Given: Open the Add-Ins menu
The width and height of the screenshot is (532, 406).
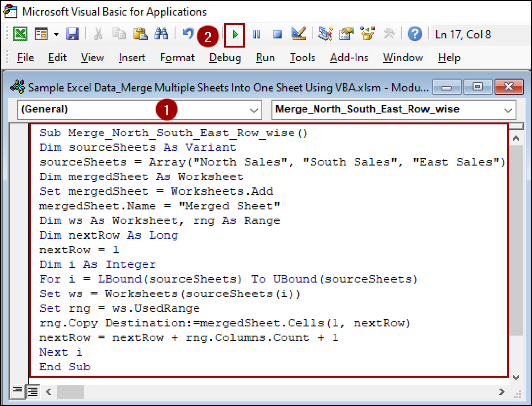Looking at the screenshot, I should click(349, 58).
